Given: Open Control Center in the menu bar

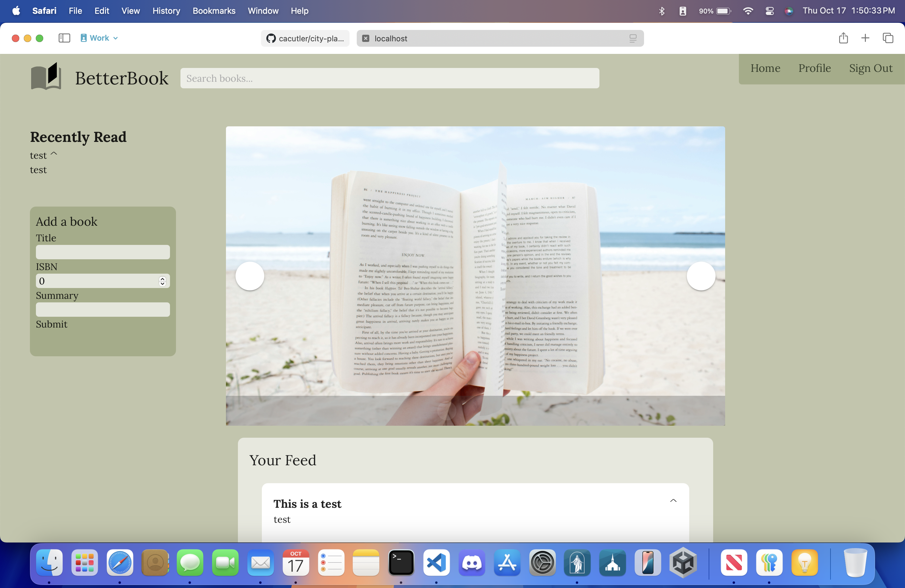Looking at the screenshot, I should point(769,11).
